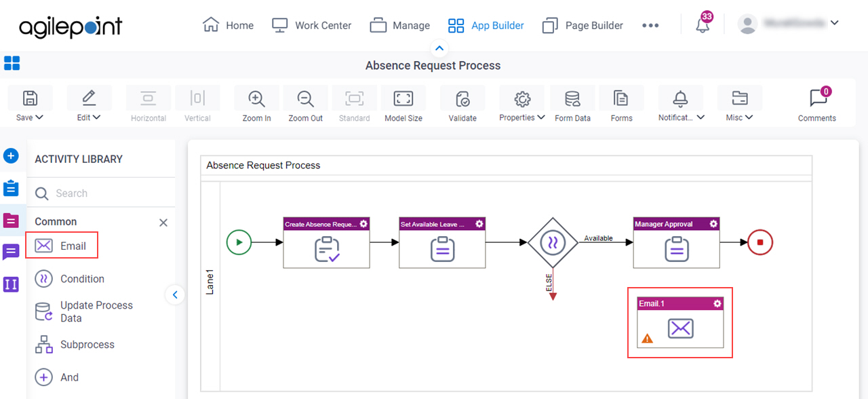Image resolution: width=868 pixels, height=399 pixels.
Task: Select the And activity icon
Action: click(43, 377)
